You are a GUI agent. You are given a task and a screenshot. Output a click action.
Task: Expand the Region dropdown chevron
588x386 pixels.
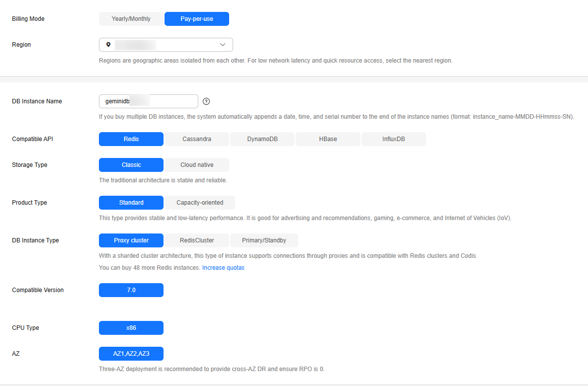tap(223, 45)
